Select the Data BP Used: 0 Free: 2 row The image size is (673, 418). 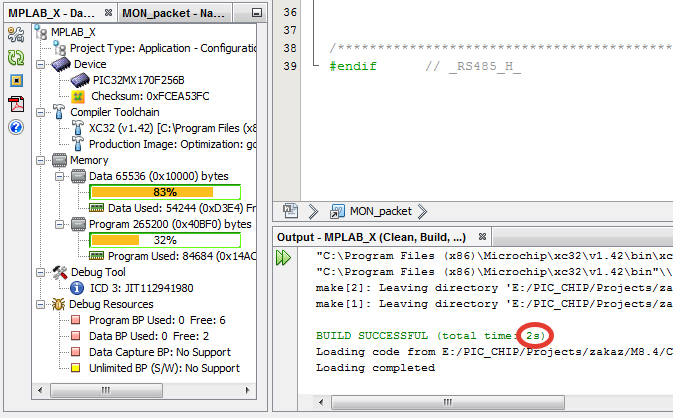tap(149, 336)
